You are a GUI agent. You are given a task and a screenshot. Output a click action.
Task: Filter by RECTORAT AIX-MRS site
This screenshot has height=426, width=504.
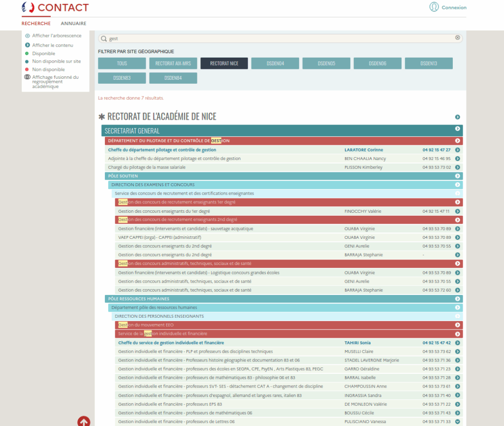[x=173, y=64]
